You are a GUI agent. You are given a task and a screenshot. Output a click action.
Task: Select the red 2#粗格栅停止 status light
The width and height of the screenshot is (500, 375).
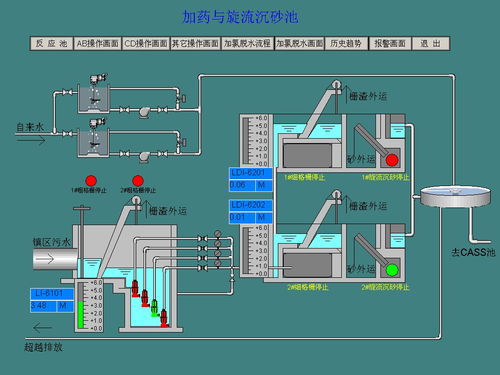(138, 181)
